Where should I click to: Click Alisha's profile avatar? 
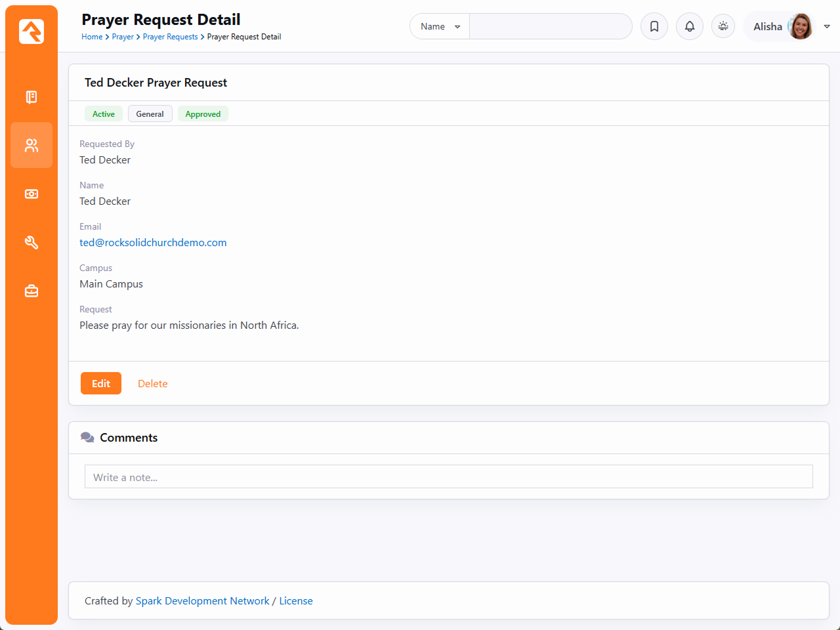800,26
